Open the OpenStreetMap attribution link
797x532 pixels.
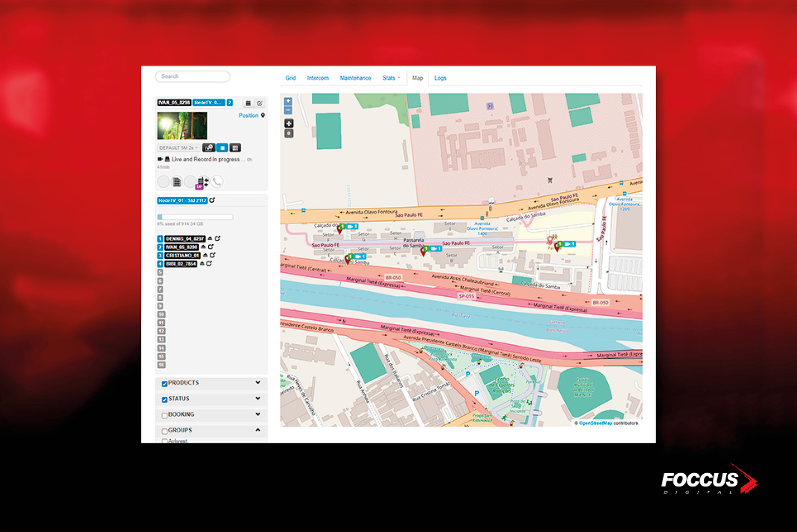[595, 423]
